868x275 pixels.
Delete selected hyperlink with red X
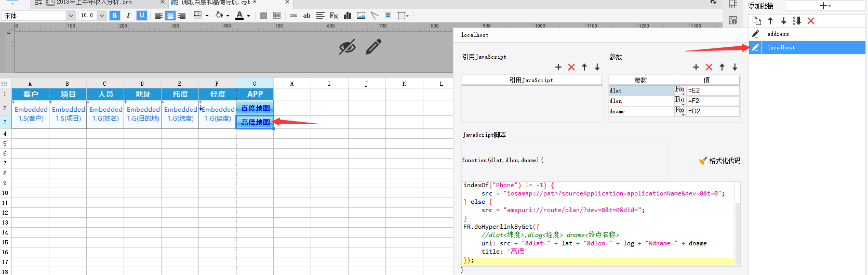pyautogui.click(x=811, y=21)
